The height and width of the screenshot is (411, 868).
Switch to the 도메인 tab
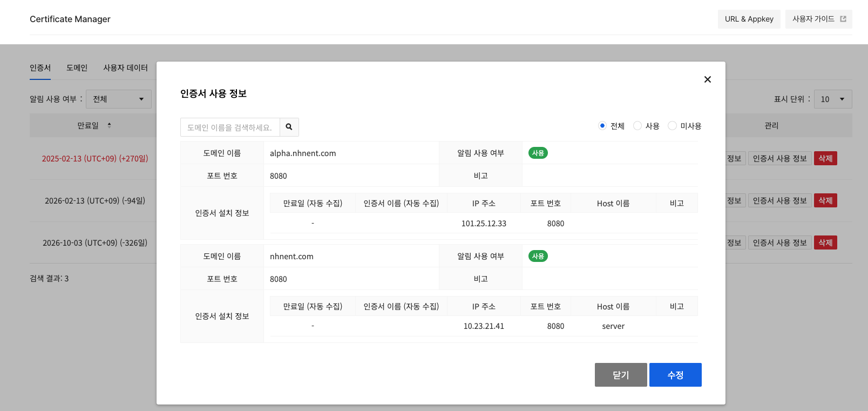[x=77, y=68]
